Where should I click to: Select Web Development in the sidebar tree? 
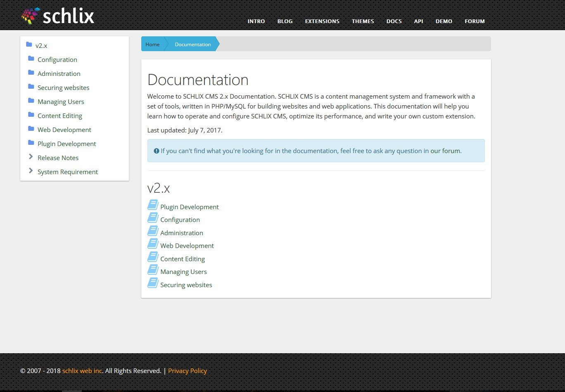tap(64, 130)
